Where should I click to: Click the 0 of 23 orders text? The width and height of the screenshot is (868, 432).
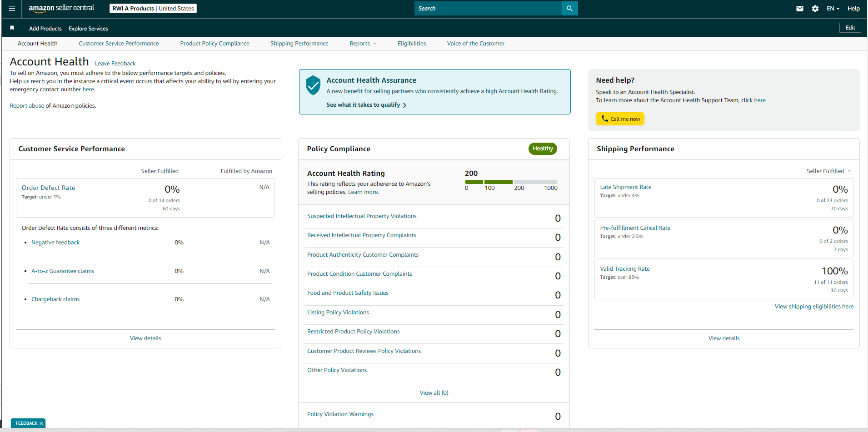tap(832, 200)
